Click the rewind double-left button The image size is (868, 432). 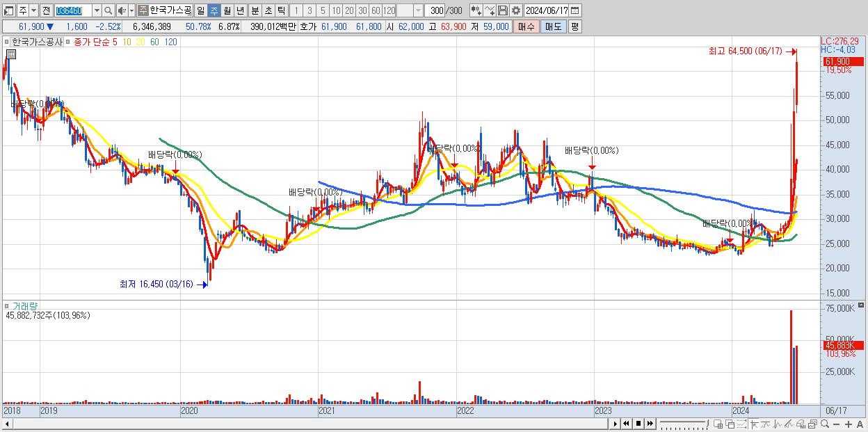[x=626, y=424]
